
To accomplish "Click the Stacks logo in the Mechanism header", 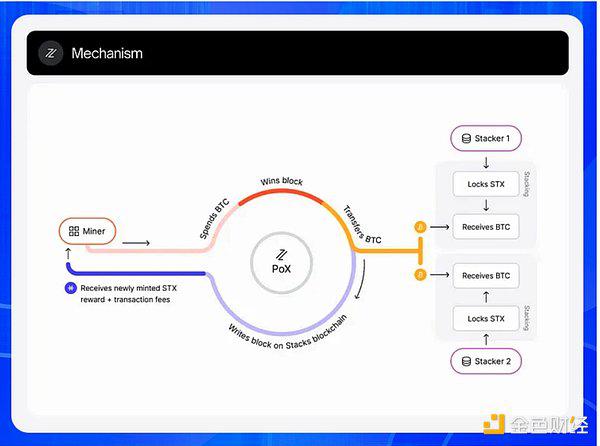I will [51, 53].
